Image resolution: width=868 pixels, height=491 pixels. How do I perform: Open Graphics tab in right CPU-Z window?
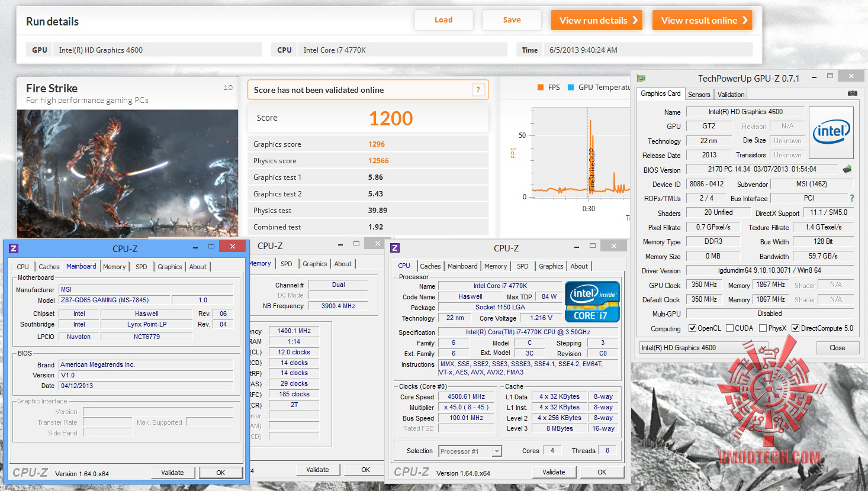pyautogui.click(x=551, y=266)
